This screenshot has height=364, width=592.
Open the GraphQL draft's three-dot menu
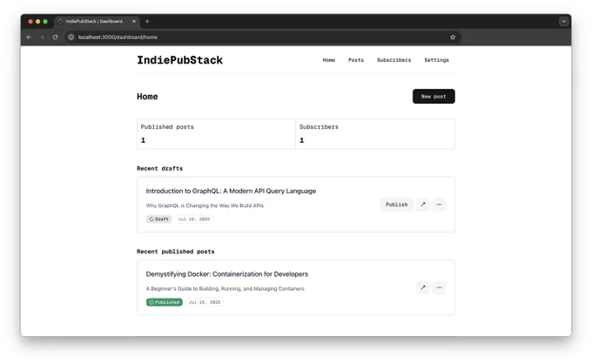coord(439,205)
